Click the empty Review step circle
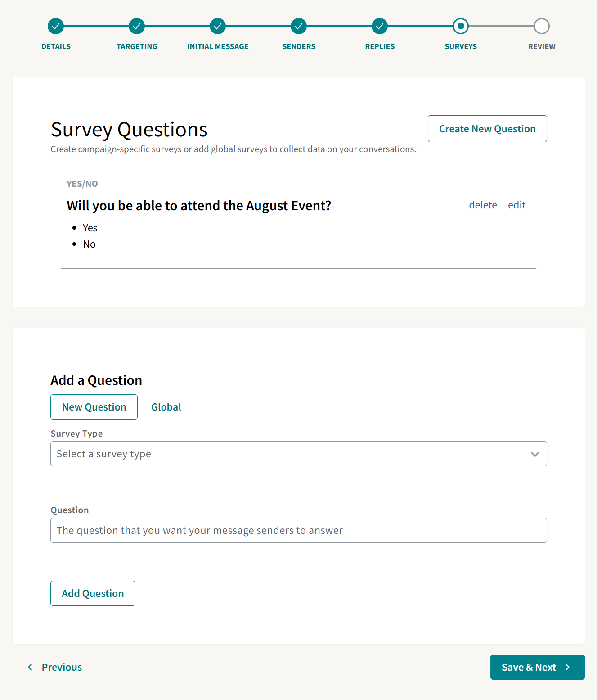Viewport: 597px width, 700px height. [x=542, y=26]
